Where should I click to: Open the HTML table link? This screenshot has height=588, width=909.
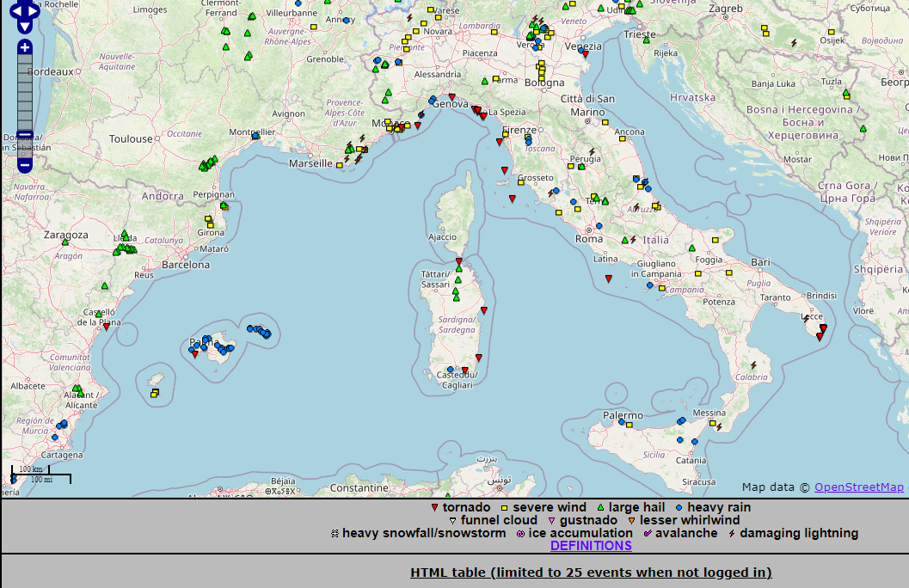point(591,573)
